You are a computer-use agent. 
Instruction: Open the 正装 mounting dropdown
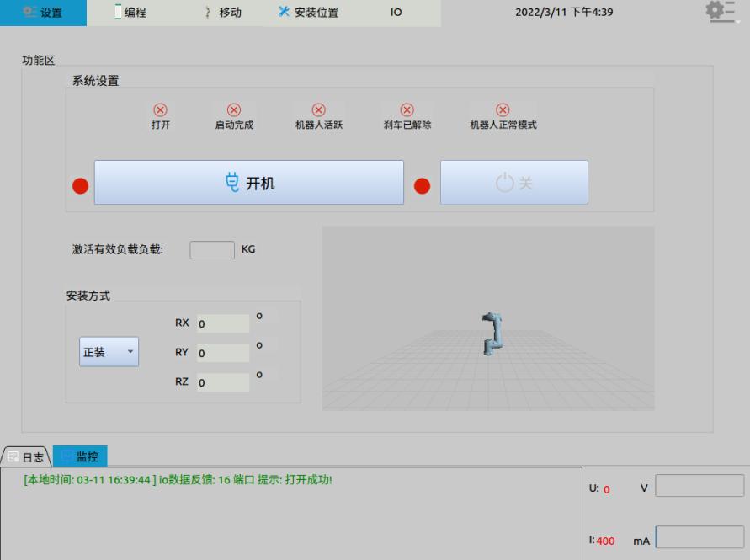coord(108,351)
